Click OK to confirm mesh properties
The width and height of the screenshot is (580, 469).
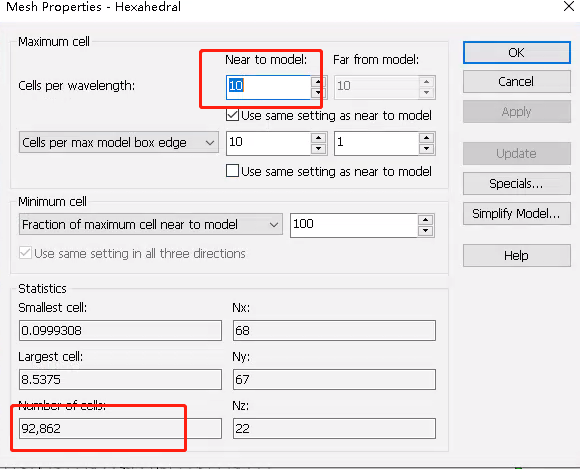517,53
